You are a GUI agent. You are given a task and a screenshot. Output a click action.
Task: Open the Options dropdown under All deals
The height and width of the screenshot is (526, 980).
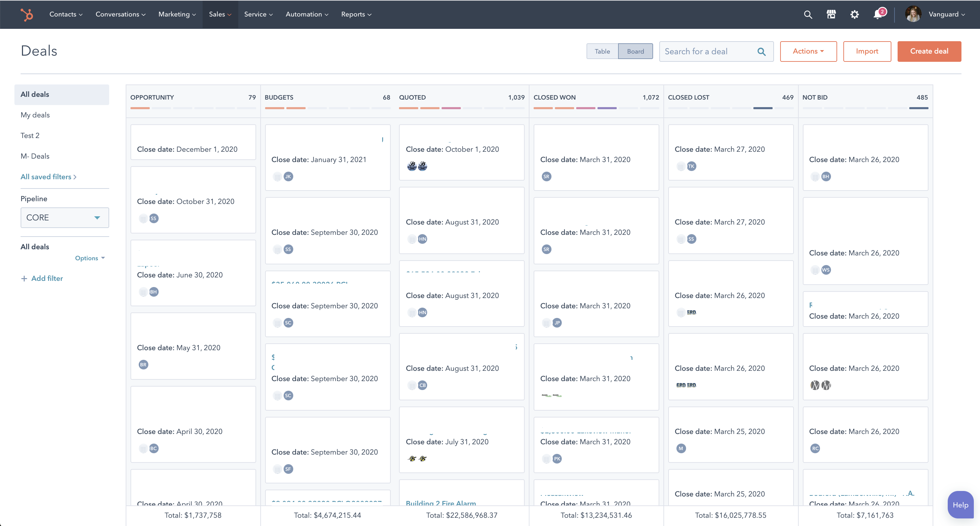tap(90, 258)
